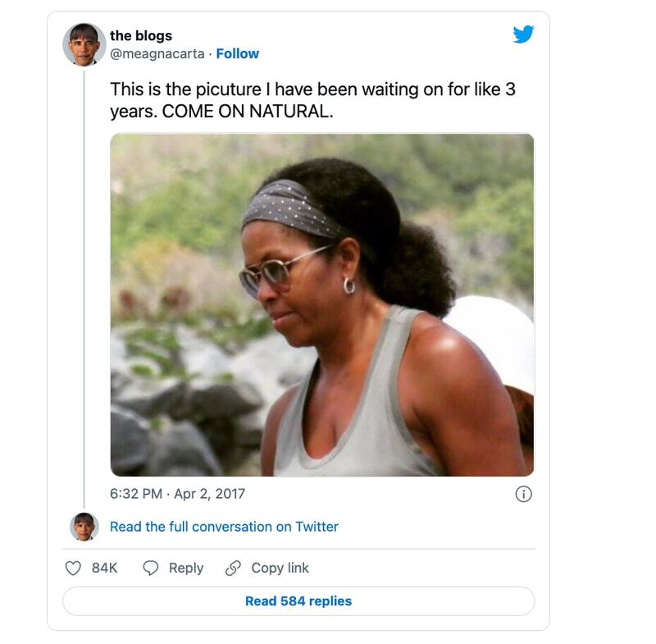Open the 'the blogs' display name
The width and height of the screenshot is (656, 644).
pyautogui.click(x=141, y=35)
